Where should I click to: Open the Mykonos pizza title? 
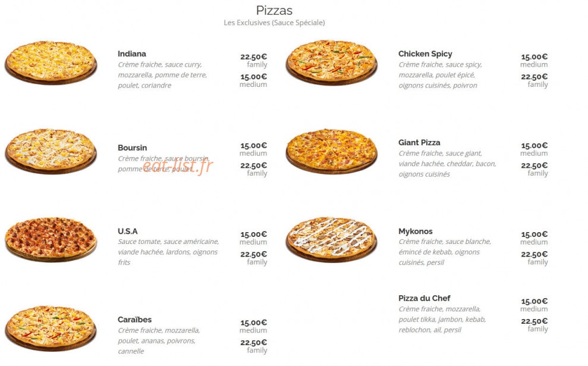415,232
